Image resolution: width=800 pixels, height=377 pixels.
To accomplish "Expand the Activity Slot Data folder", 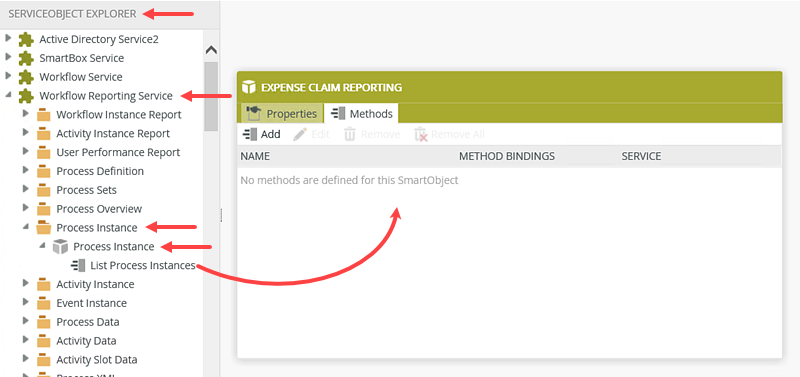I will coord(26,359).
